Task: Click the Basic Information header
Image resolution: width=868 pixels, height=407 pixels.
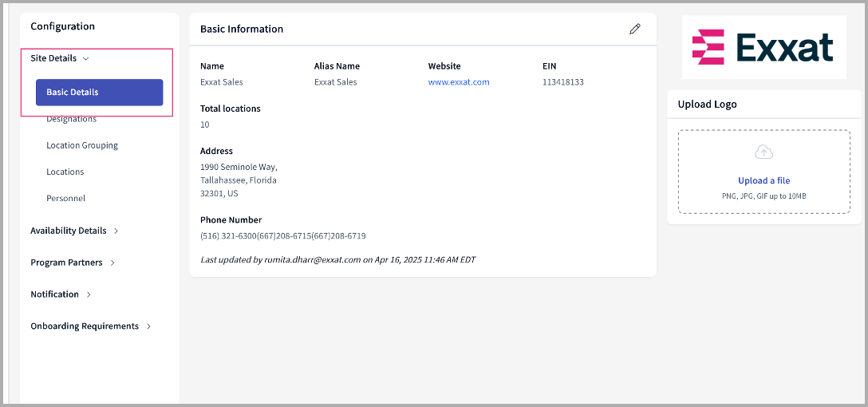Action: [242, 29]
